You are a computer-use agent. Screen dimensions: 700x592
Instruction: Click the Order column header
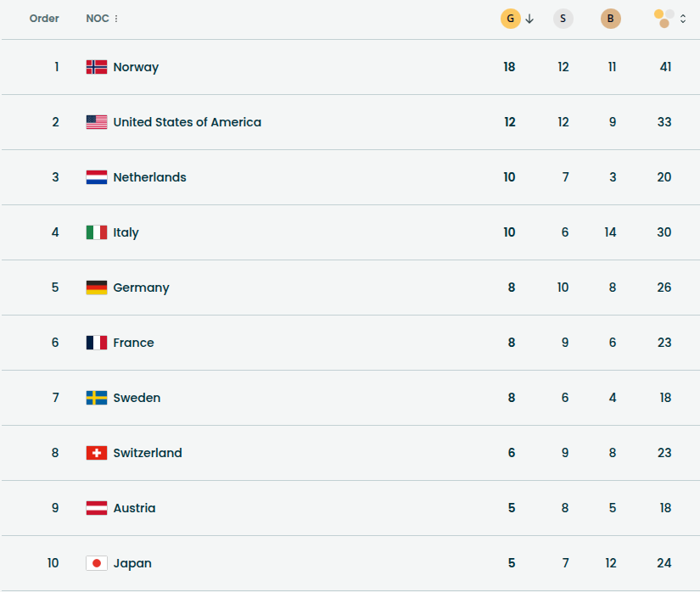pos(44,19)
